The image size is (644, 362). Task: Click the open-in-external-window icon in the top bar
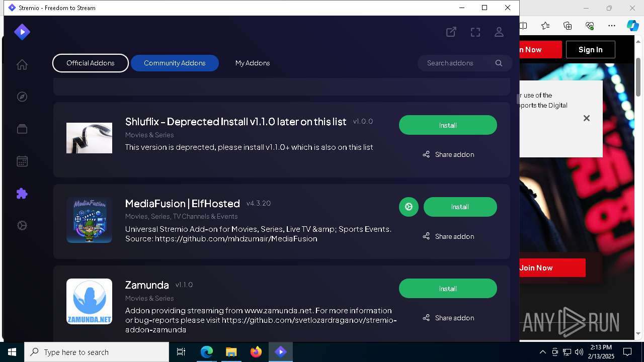[x=451, y=32]
